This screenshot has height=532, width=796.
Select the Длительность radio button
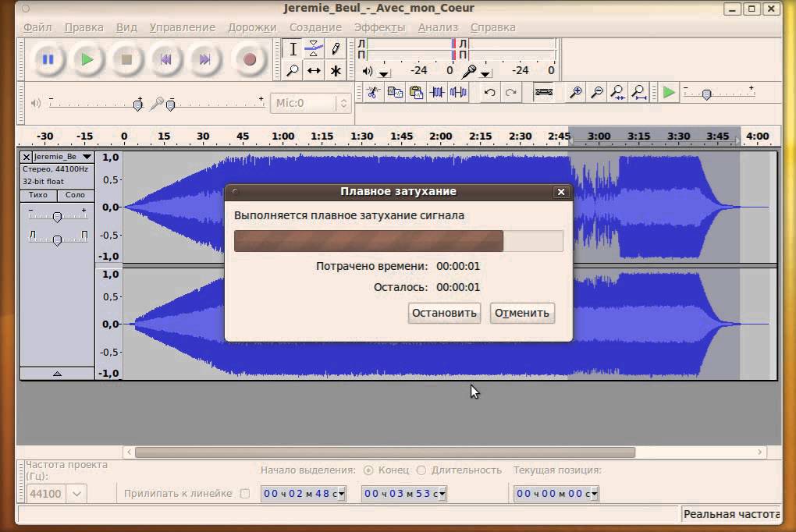pyautogui.click(x=421, y=470)
